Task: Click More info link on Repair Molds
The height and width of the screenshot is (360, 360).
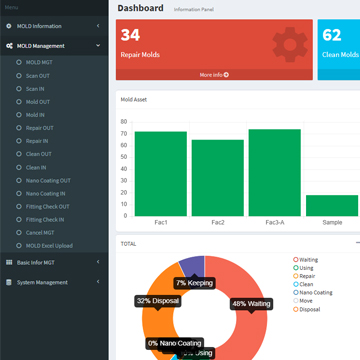Action: (214, 75)
